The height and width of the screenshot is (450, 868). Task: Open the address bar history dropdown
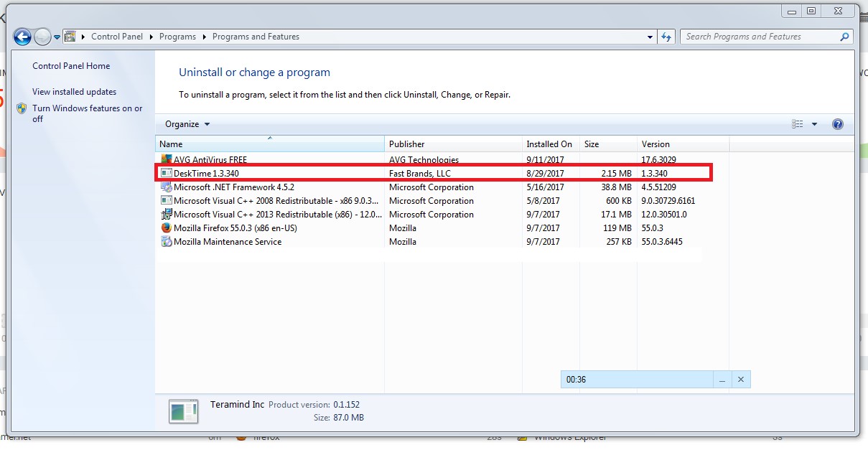click(650, 37)
